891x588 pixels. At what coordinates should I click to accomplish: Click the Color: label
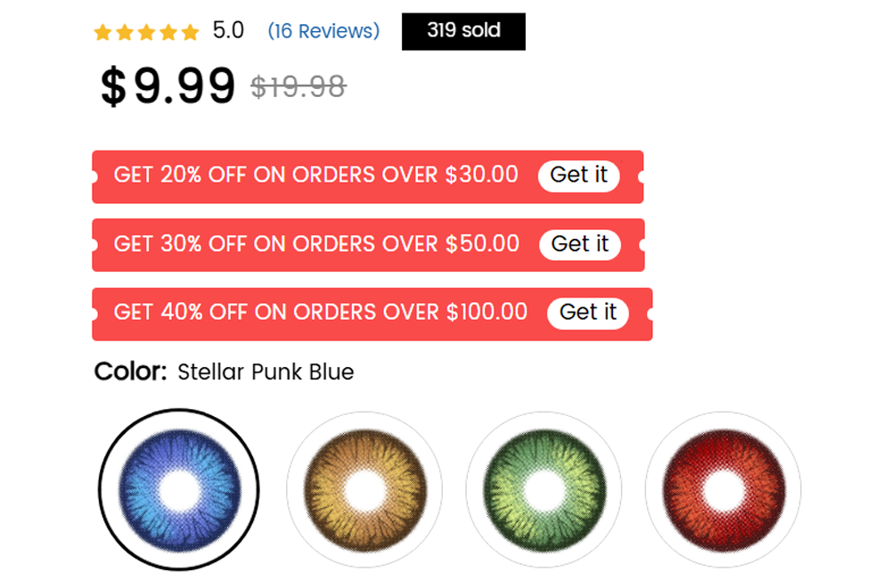point(131,372)
